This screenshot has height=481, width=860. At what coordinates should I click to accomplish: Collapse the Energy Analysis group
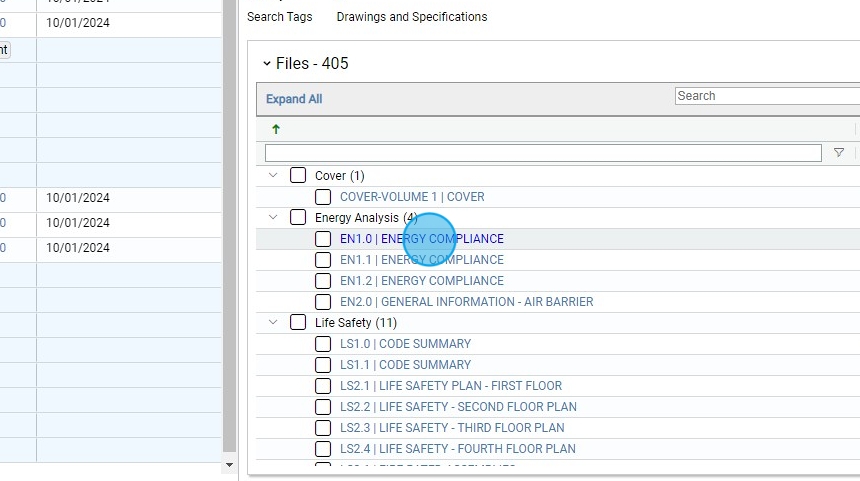click(x=273, y=218)
